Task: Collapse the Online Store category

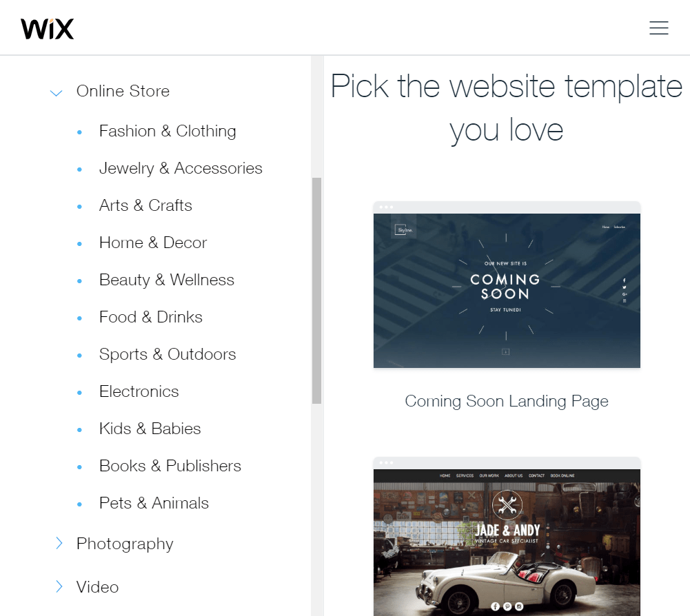Action: click(x=57, y=92)
